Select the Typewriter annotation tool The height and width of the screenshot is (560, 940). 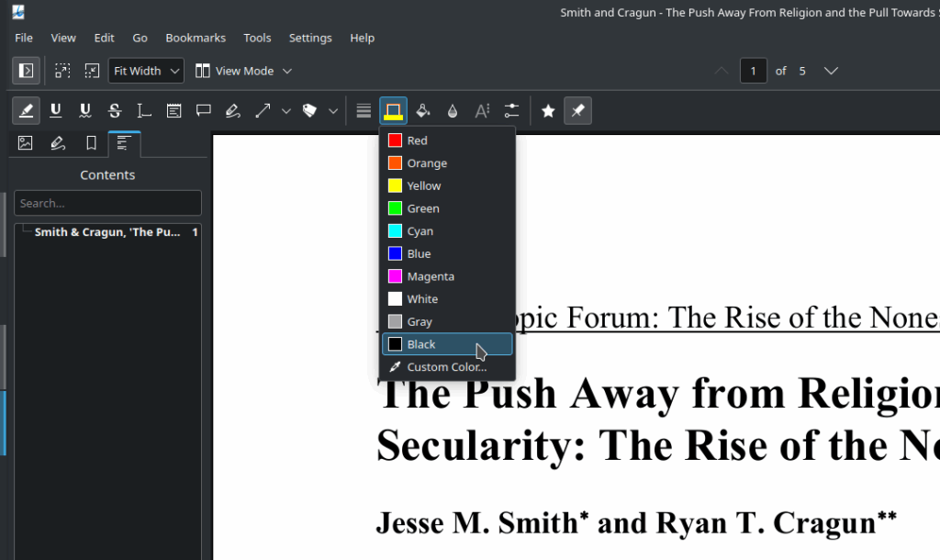coord(144,111)
